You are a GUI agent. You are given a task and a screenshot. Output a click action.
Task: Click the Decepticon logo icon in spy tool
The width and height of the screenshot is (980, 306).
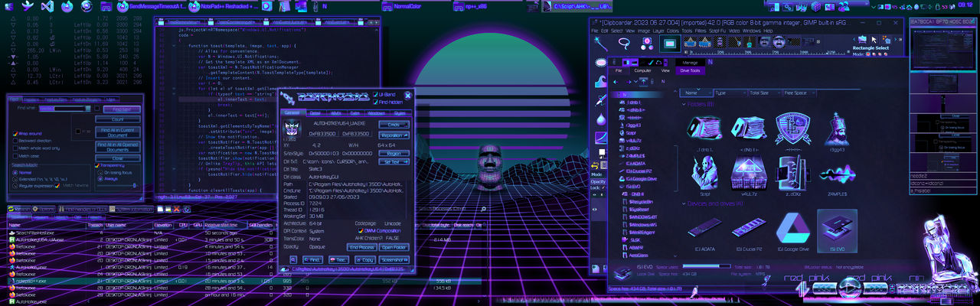click(x=292, y=129)
